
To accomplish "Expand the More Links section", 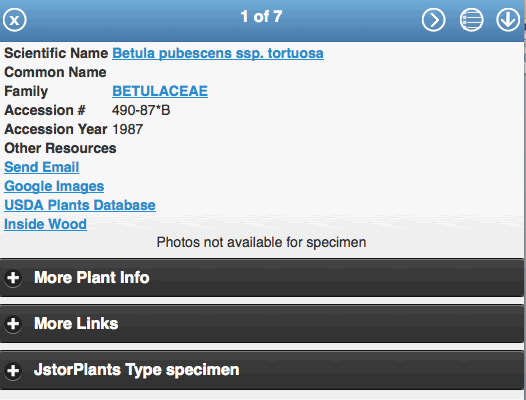I will pyautogui.click(x=262, y=324).
